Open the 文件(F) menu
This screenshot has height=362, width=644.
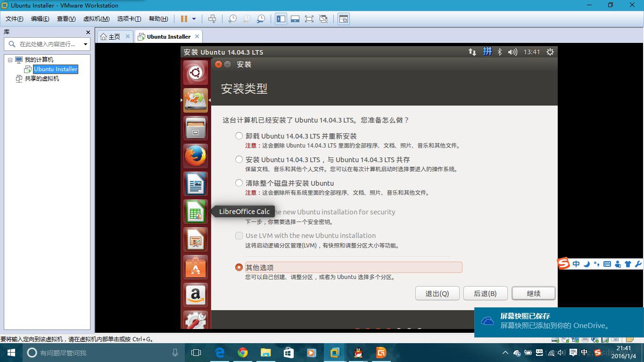[x=15, y=19]
